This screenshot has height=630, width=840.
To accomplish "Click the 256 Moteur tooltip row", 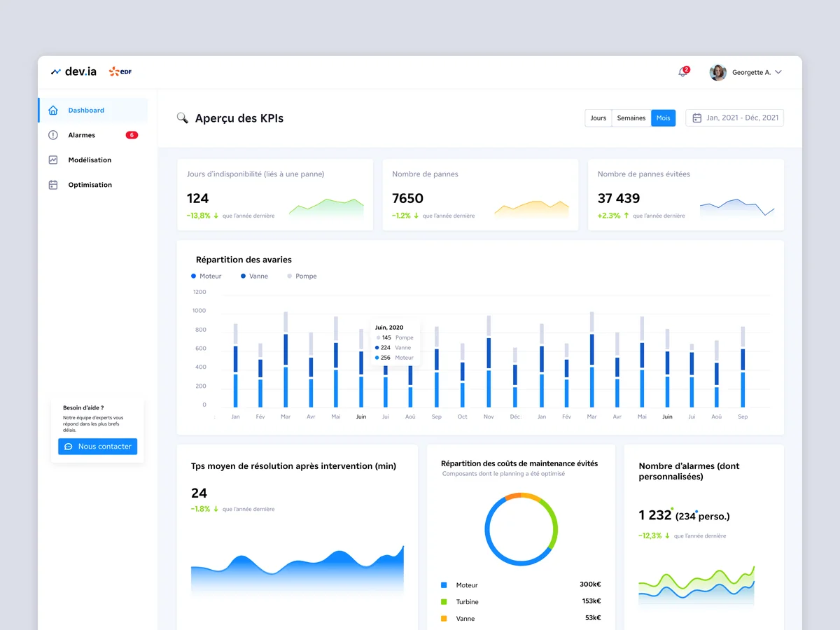I will click(395, 358).
